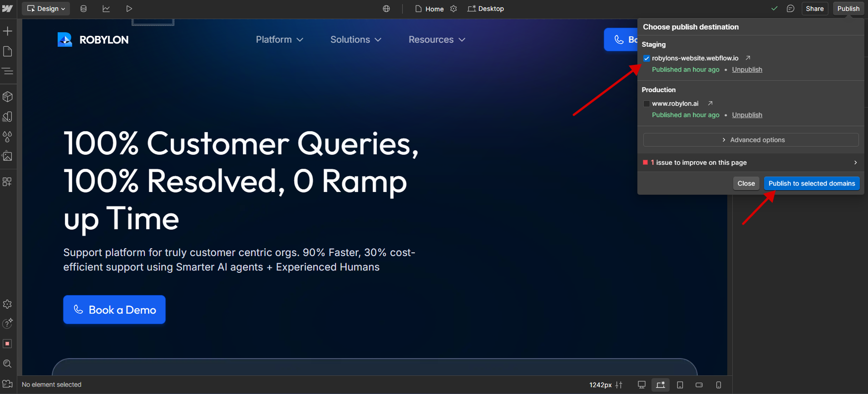Viewport: 868px width, 394px height.
Task: Select the mobile landscape breakpoint icon
Action: click(699, 384)
